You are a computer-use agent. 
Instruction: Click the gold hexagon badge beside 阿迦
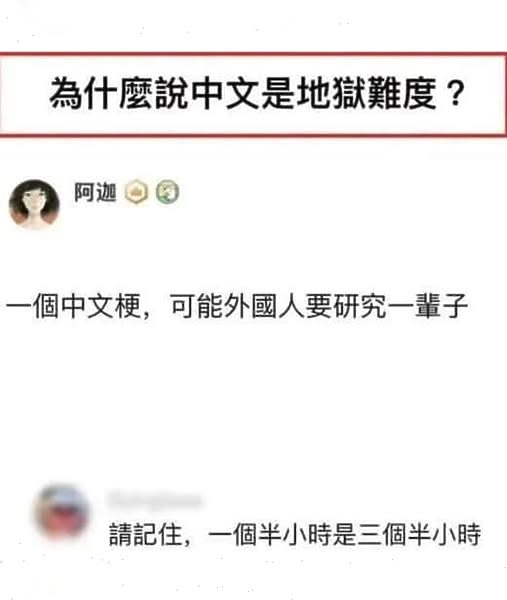pyautogui.click(x=137, y=192)
